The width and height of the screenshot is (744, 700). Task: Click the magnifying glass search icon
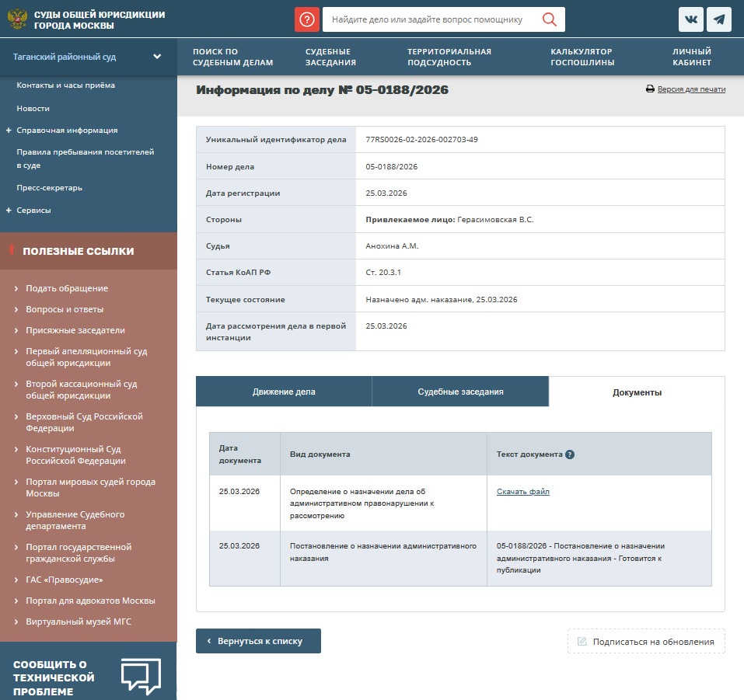[x=549, y=19]
